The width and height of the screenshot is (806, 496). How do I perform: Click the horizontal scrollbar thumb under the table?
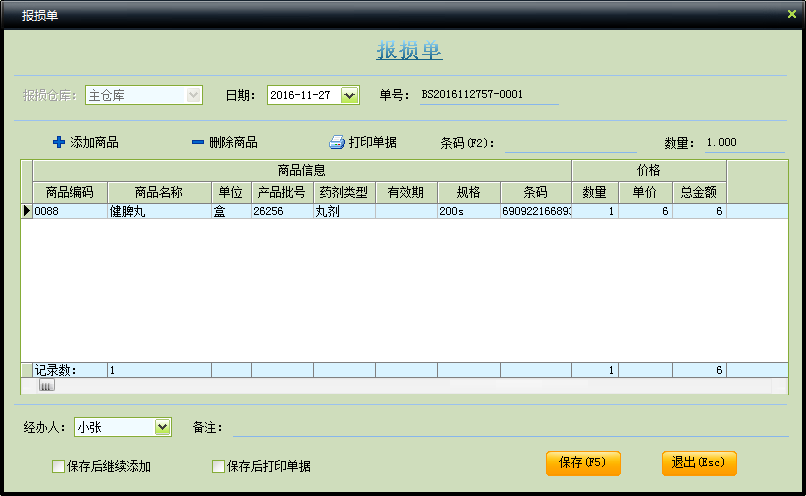(x=46, y=385)
